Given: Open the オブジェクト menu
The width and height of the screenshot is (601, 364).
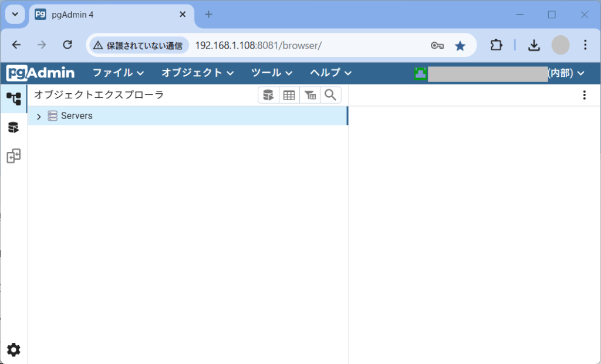Looking at the screenshot, I should pos(197,73).
